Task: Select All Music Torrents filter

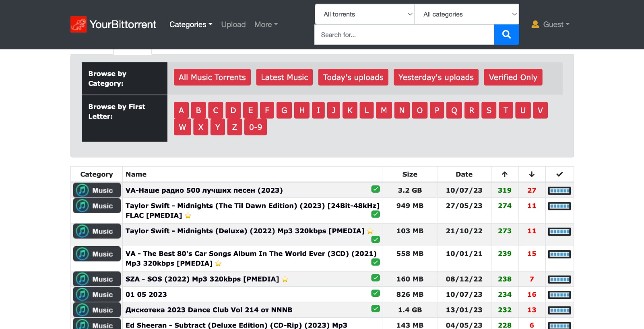Action: 212,77
